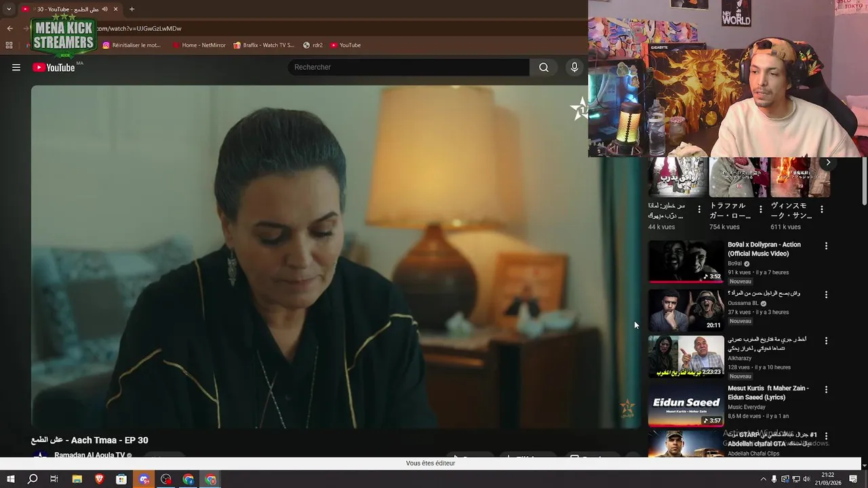Open Abdellah chafal GTA video thumbnail
868x488 pixels.
point(686,445)
